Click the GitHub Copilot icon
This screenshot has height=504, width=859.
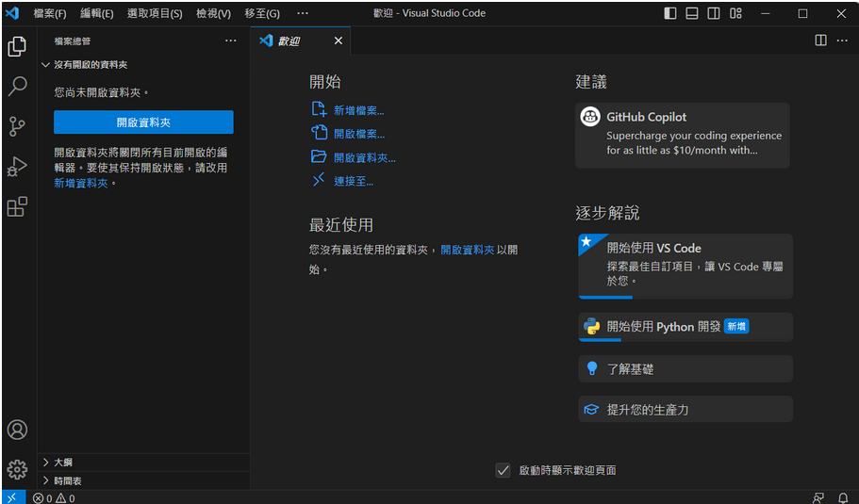(x=590, y=117)
